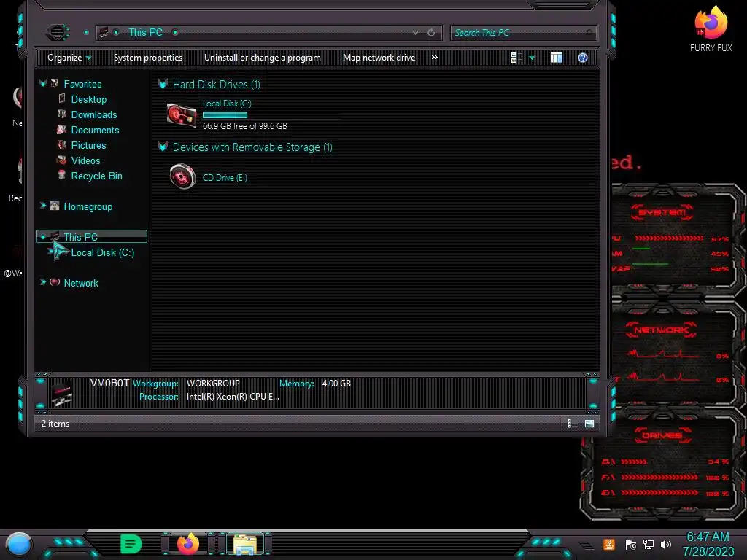Image resolution: width=747 pixels, height=560 pixels.
Task: Click the DRIVES widget header
Action: click(x=662, y=435)
